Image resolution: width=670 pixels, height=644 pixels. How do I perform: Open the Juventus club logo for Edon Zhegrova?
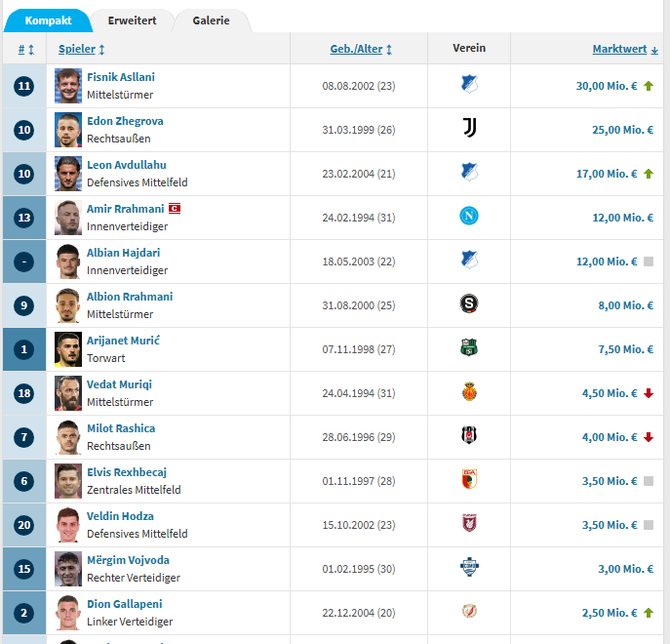click(x=469, y=130)
